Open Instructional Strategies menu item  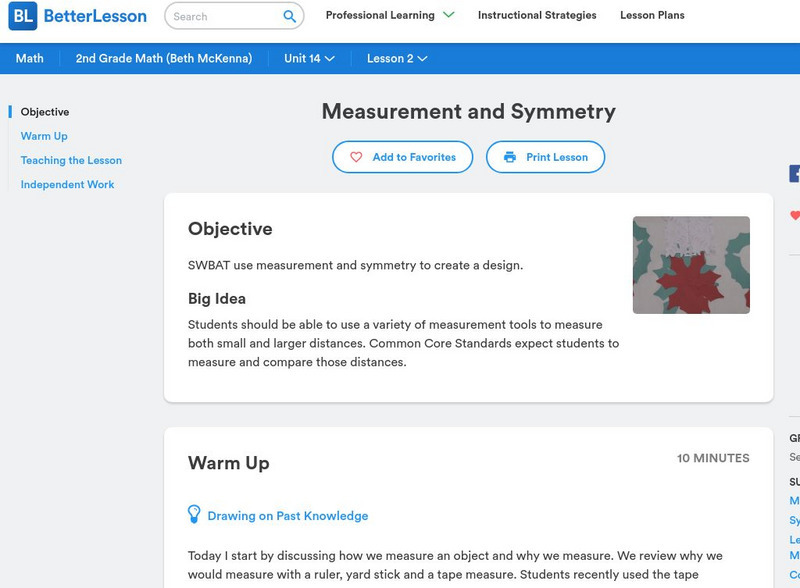coord(537,15)
